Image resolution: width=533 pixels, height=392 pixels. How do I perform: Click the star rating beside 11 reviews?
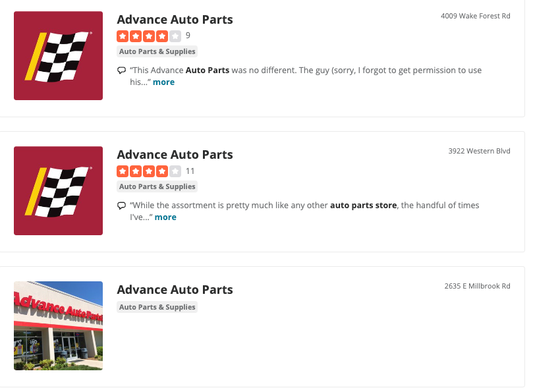(x=149, y=171)
